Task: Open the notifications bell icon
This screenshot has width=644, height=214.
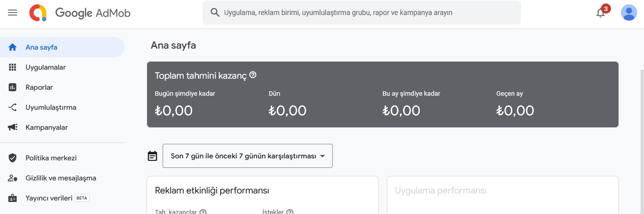Action: point(601,13)
